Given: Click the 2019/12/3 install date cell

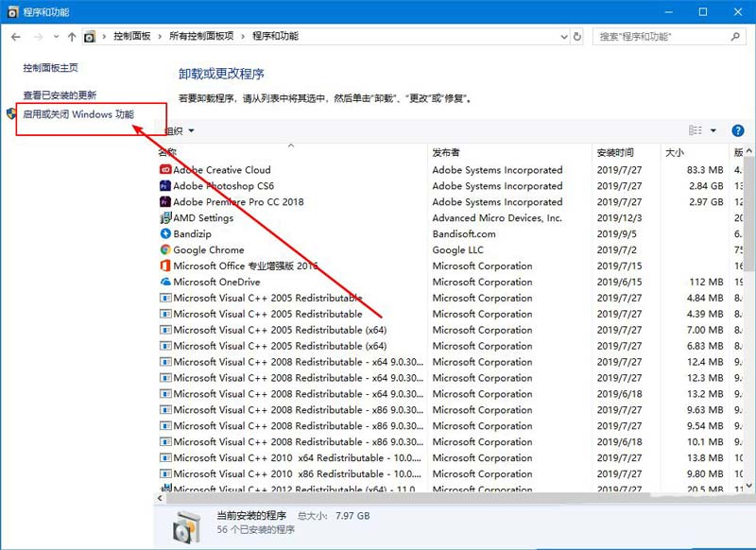Looking at the screenshot, I should (619, 218).
